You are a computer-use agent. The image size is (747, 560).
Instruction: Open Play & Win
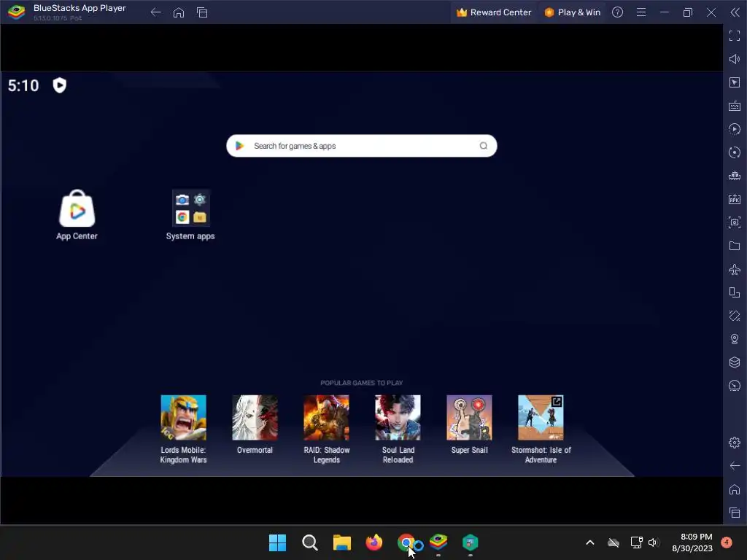572,12
